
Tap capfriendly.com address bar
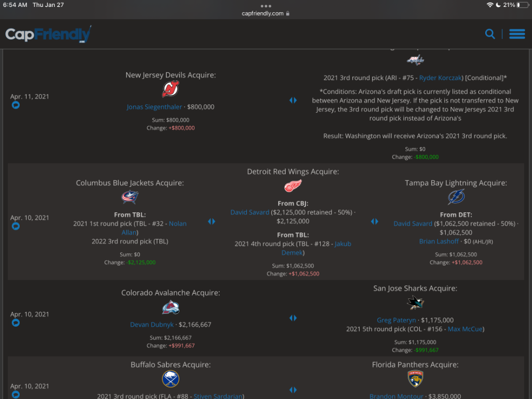pyautogui.click(x=265, y=14)
